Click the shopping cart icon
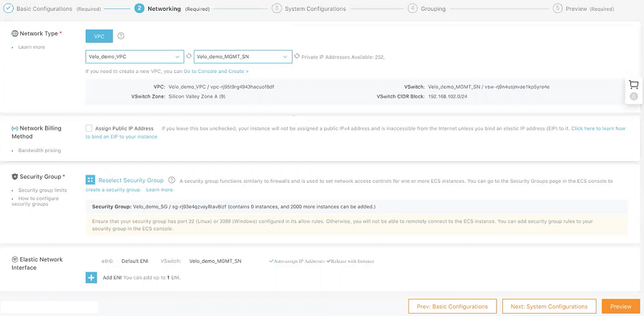 [633, 85]
